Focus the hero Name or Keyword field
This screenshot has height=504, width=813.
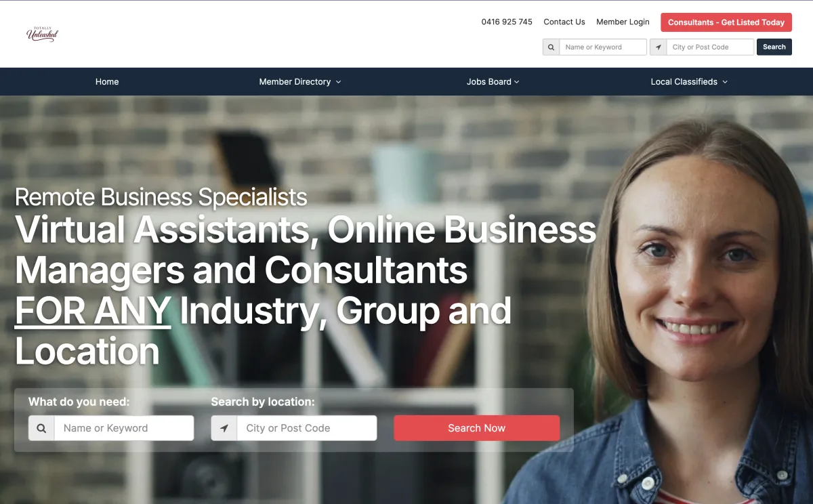tap(124, 428)
